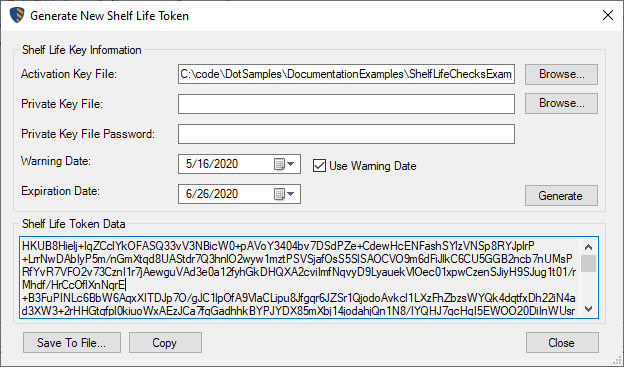Click the Close button at bottom right
Image resolution: width=624 pixels, height=367 pixels.
(x=562, y=343)
